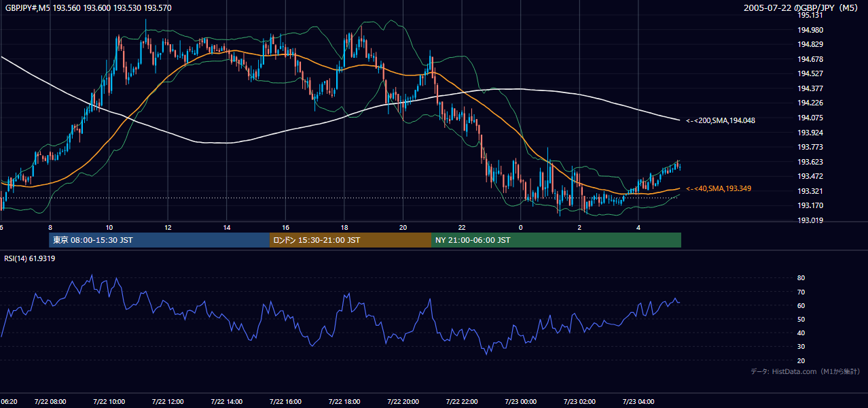
Task: Click the 40 SMA label reading 193.349
Action: coord(719,188)
